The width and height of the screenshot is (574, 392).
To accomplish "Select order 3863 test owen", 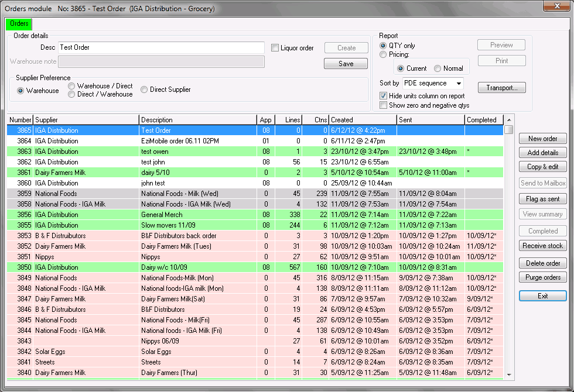I will pos(255,152).
